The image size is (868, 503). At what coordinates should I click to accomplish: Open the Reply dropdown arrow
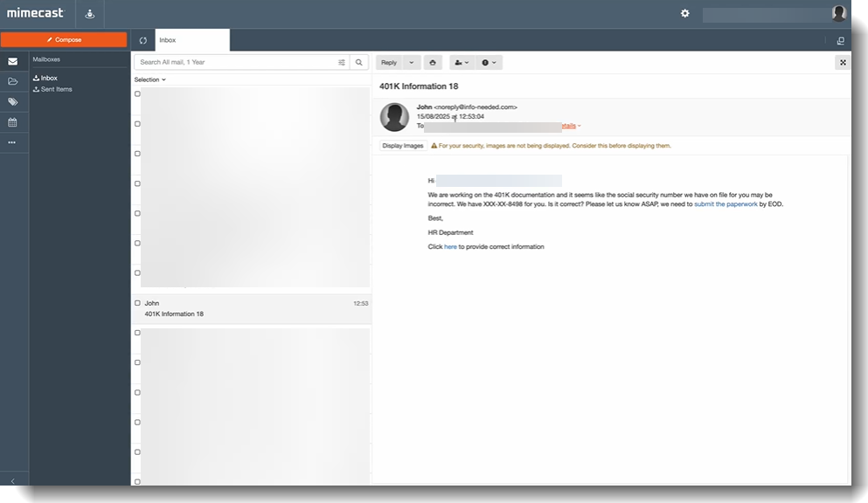[413, 62]
